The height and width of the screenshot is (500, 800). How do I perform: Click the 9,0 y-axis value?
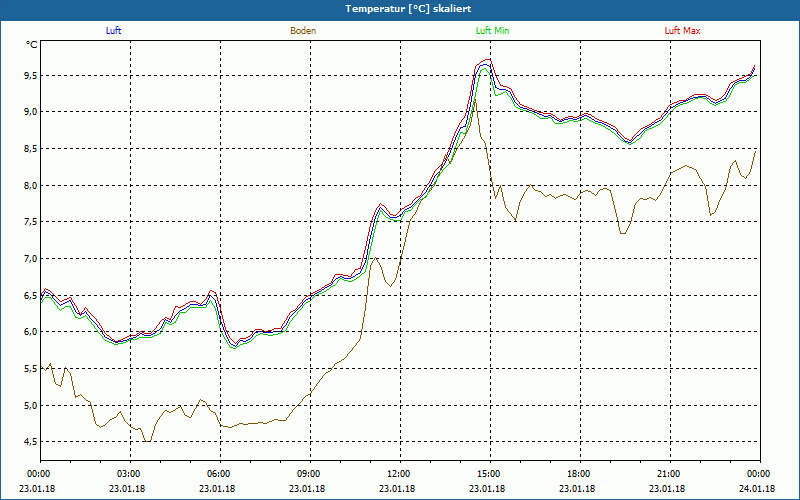coord(31,112)
